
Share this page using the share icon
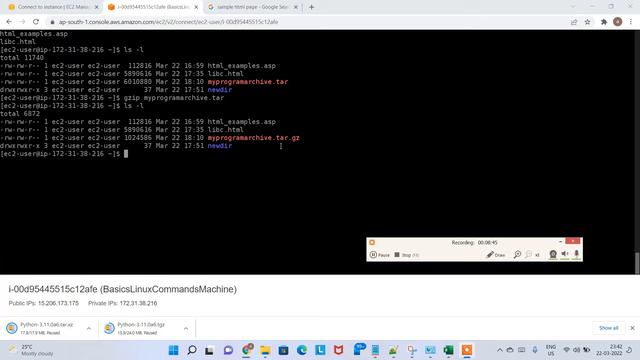coord(574,22)
